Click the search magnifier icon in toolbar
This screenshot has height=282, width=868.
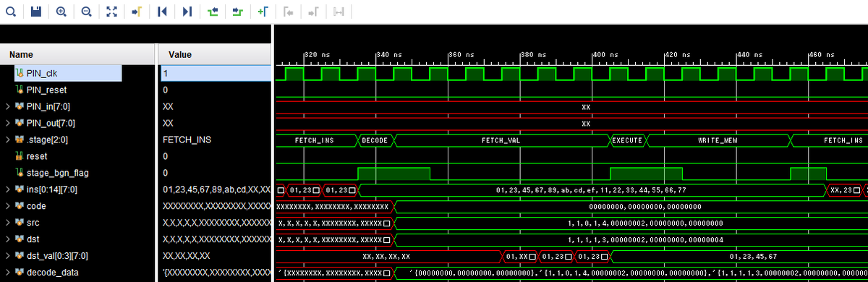tap(11, 12)
